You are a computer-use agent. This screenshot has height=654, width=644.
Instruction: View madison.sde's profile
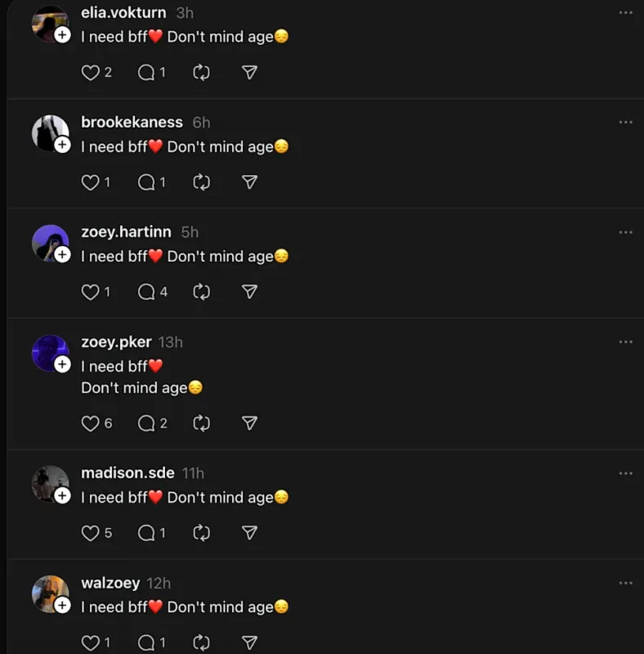point(127,473)
